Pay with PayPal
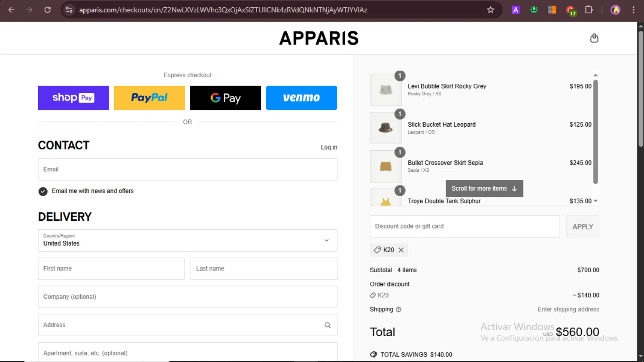The image size is (644, 362). click(x=149, y=98)
